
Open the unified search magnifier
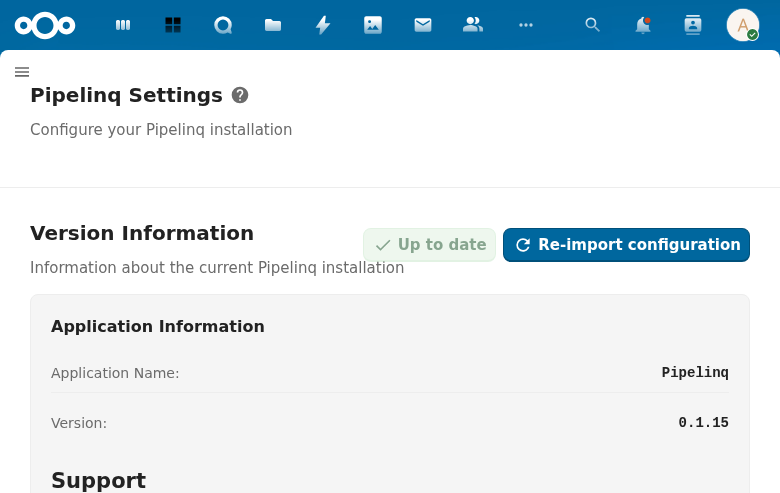coord(592,25)
